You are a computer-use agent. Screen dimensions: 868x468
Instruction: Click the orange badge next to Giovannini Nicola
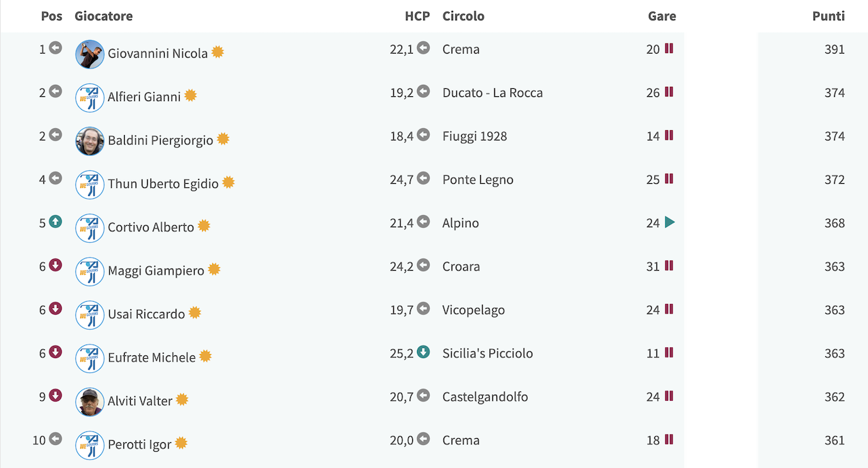click(x=218, y=52)
